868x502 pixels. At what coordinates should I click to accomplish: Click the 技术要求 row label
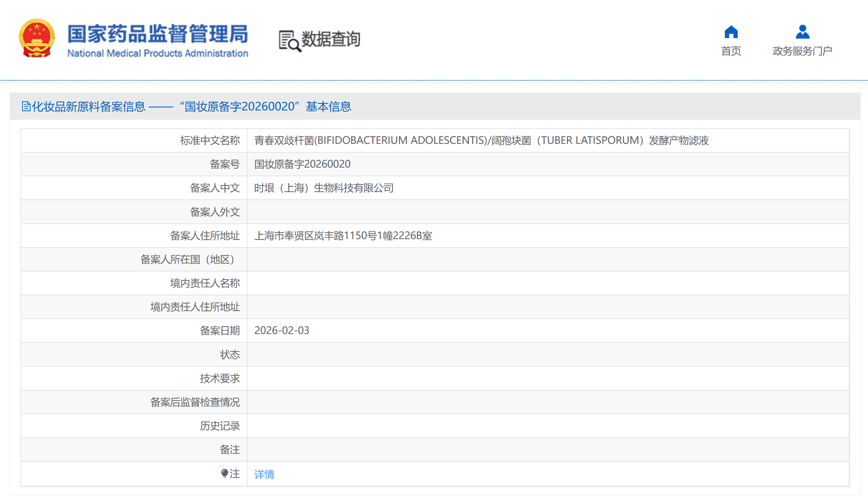219,378
